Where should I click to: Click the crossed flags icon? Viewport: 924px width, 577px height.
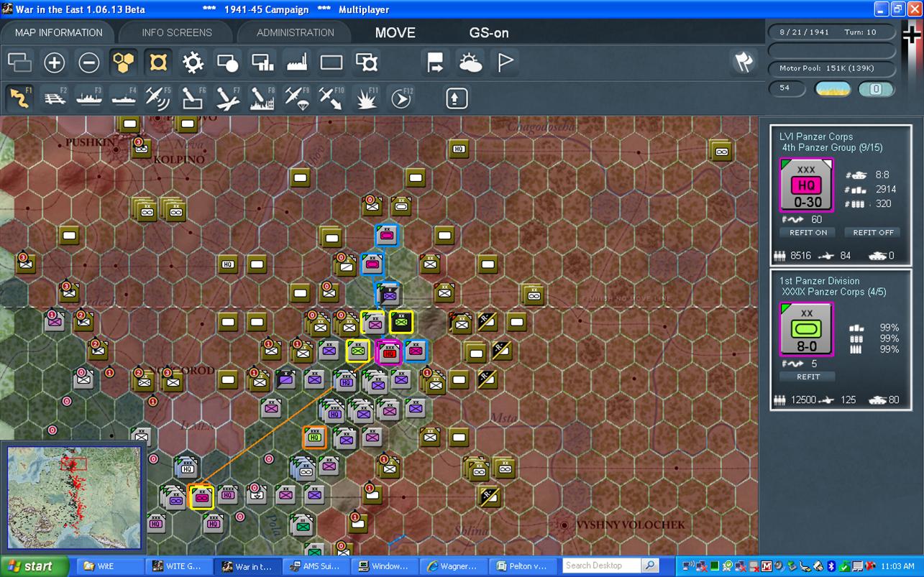tap(744, 63)
